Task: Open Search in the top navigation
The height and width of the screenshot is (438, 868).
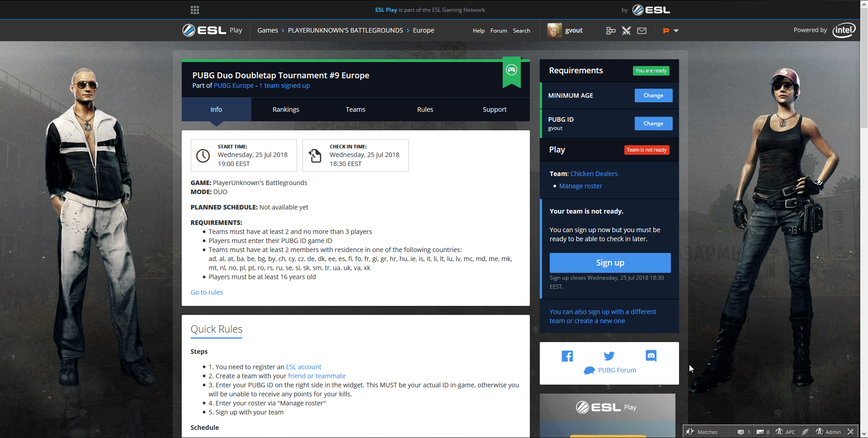Action: [x=521, y=31]
